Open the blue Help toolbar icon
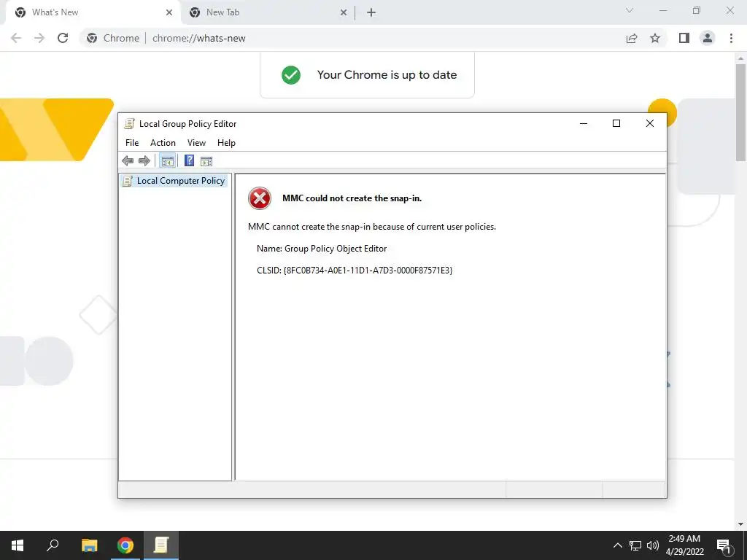747x560 pixels. (189, 160)
